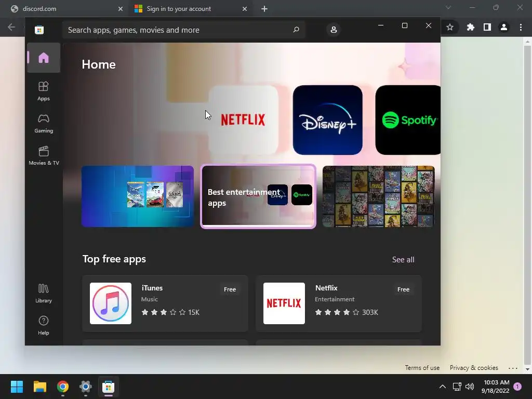
Task: Go back in Chrome browser
Action: (x=11, y=27)
